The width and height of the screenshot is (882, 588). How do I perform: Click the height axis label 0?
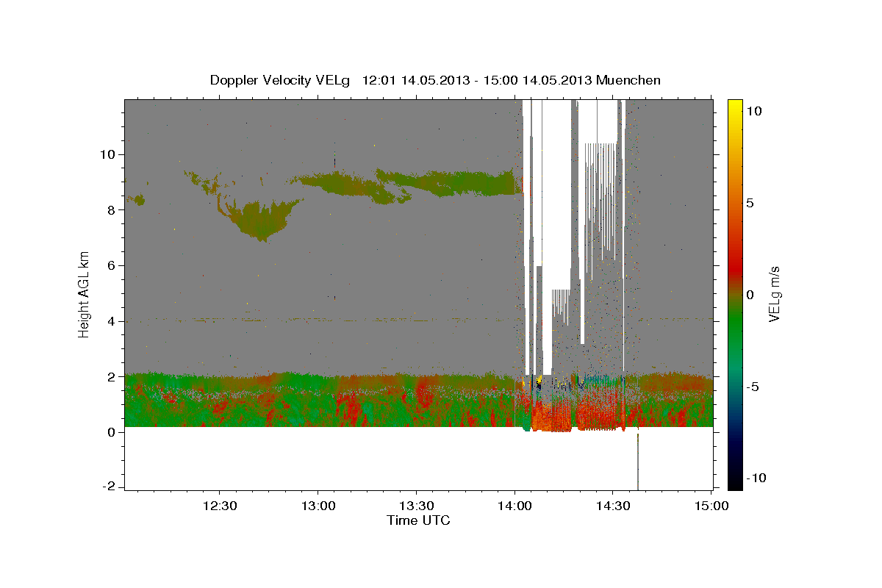[x=112, y=432]
